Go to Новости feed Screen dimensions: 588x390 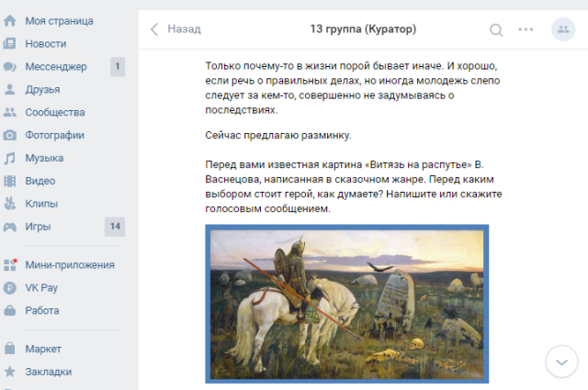point(46,44)
